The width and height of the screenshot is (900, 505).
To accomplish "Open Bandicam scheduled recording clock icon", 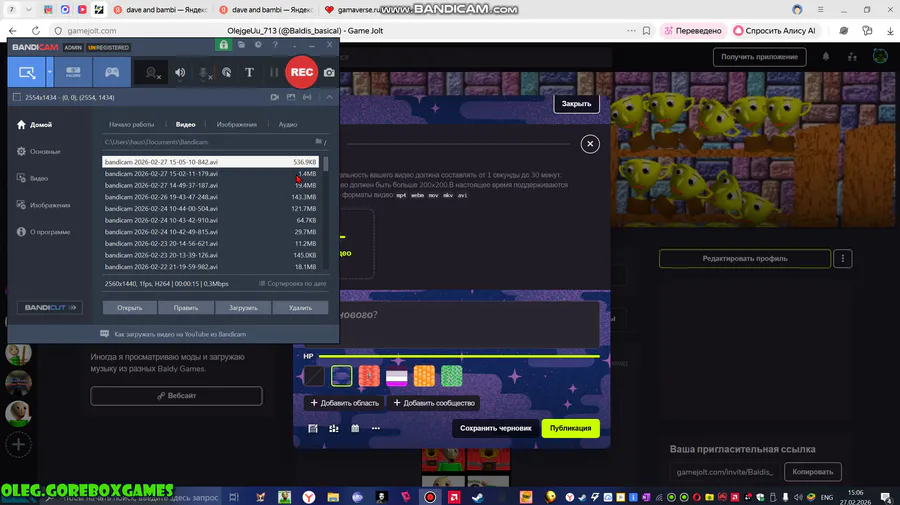I will tap(258, 45).
